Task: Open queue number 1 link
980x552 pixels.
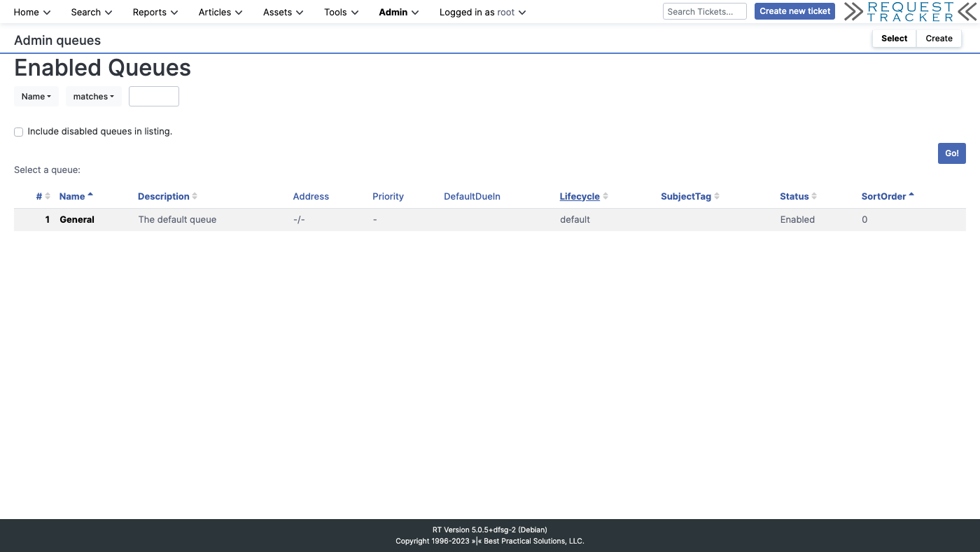Action: click(x=48, y=219)
